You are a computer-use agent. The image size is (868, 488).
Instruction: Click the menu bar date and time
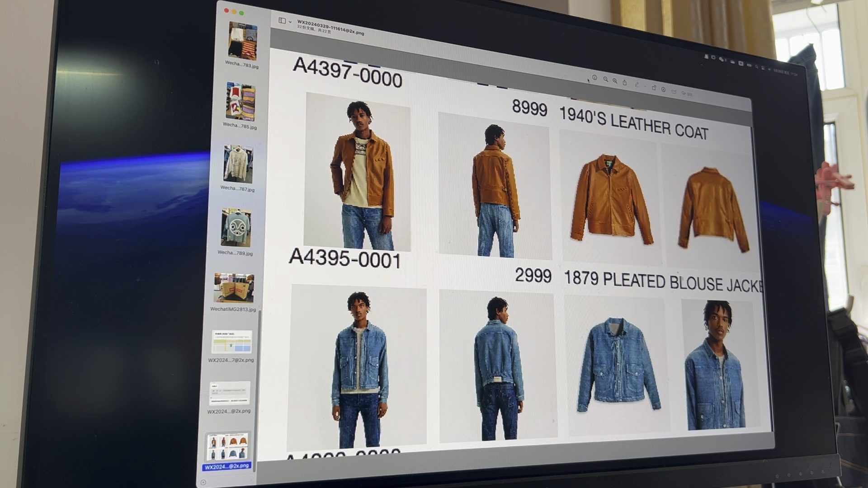tap(786, 72)
